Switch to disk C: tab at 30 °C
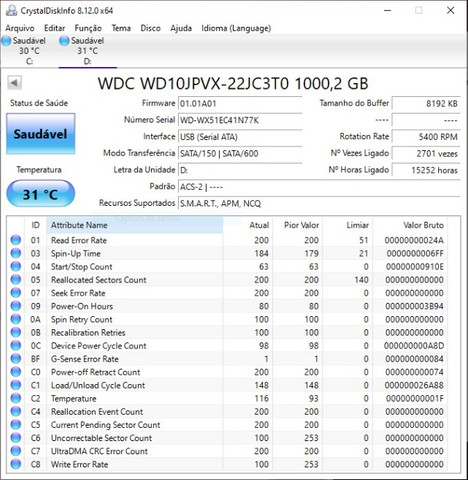This screenshot has height=480, width=468. tap(29, 51)
